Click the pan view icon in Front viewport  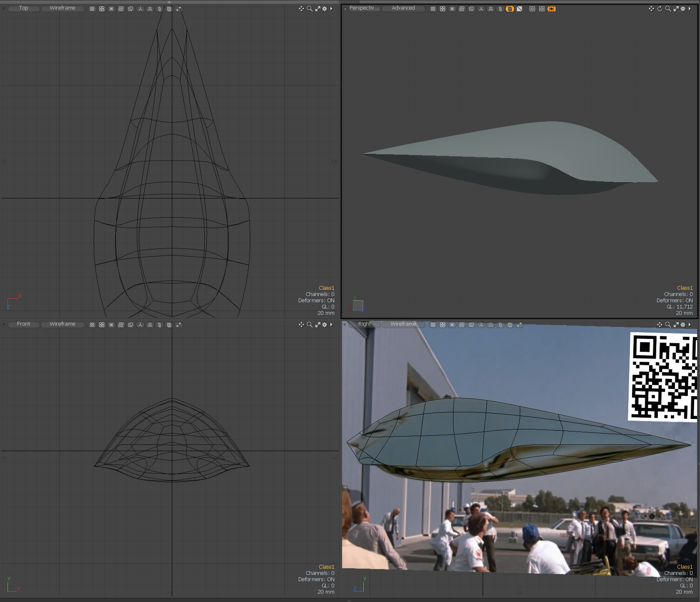coord(301,325)
